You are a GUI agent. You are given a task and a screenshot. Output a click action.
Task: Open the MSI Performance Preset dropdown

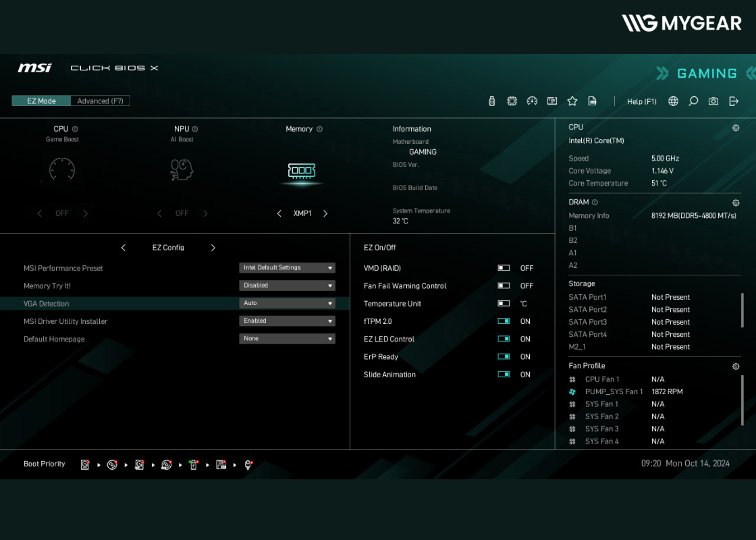[287, 268]
